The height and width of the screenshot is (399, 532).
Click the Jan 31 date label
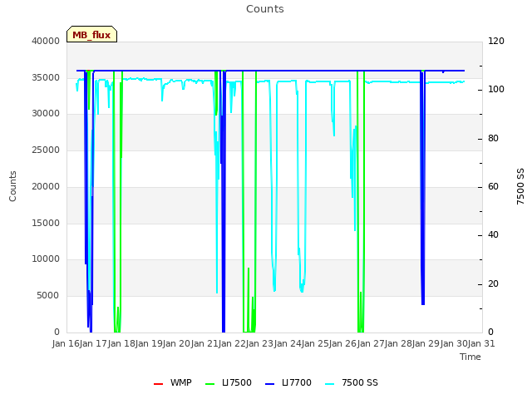point(481,343)
